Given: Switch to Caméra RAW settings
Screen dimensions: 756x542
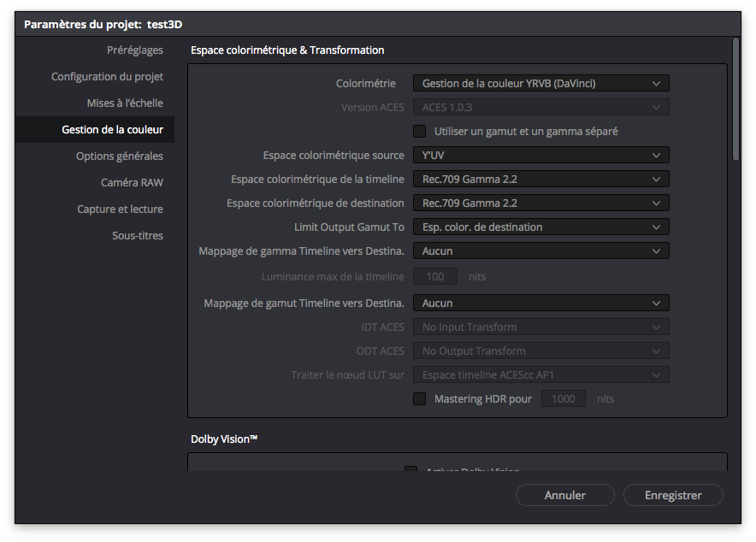Looking at the screenshot, I should point(132,183).
